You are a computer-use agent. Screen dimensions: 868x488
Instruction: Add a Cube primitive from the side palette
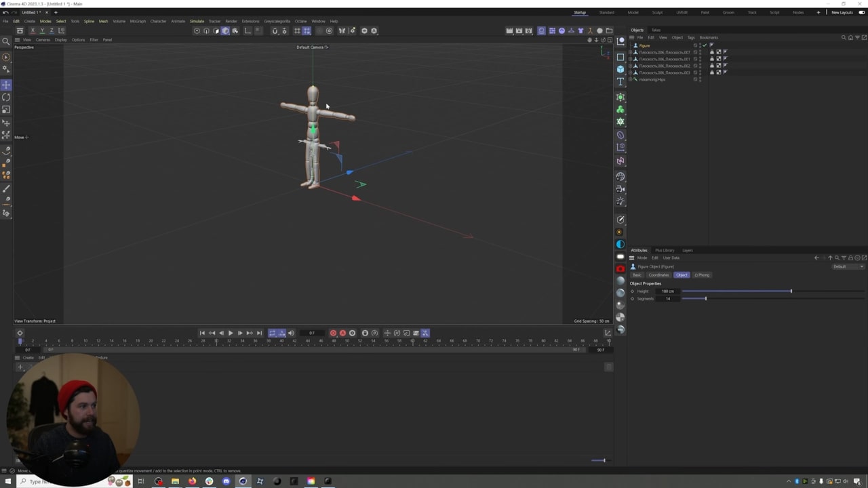tap(620, 69)
